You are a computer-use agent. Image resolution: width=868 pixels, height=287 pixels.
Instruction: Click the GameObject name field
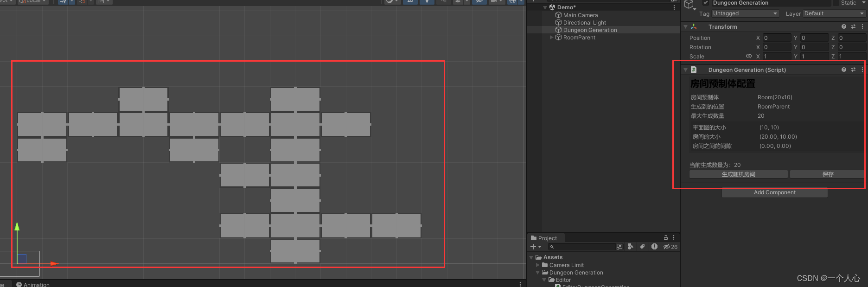(771, 3)
